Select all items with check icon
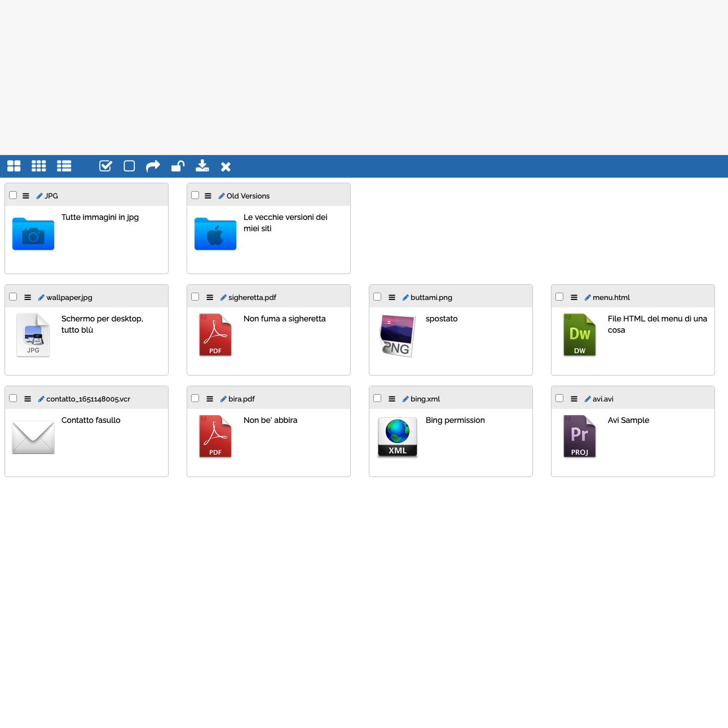This screenshot has width=728, height=728. 105,166
